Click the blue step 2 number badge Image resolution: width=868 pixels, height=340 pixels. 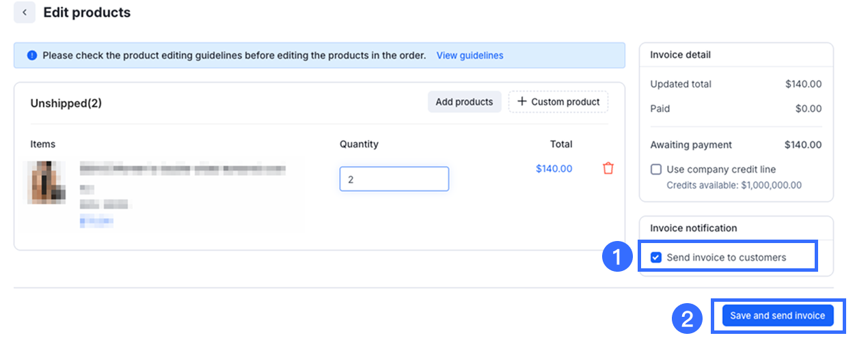pos(688,317)
